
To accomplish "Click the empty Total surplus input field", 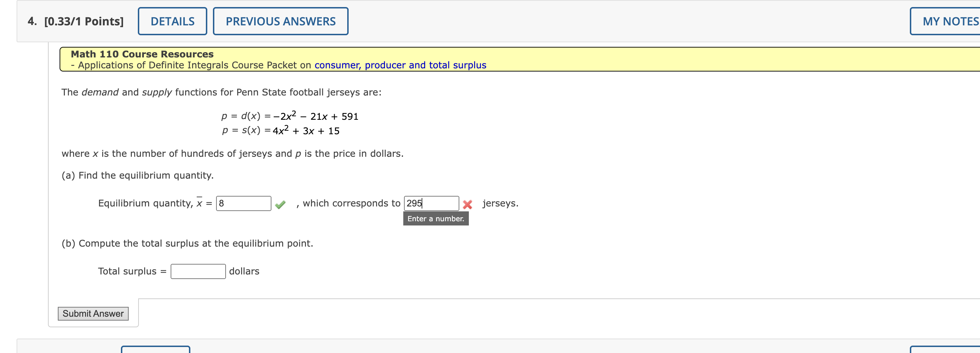I will click(x=198, y=271).
